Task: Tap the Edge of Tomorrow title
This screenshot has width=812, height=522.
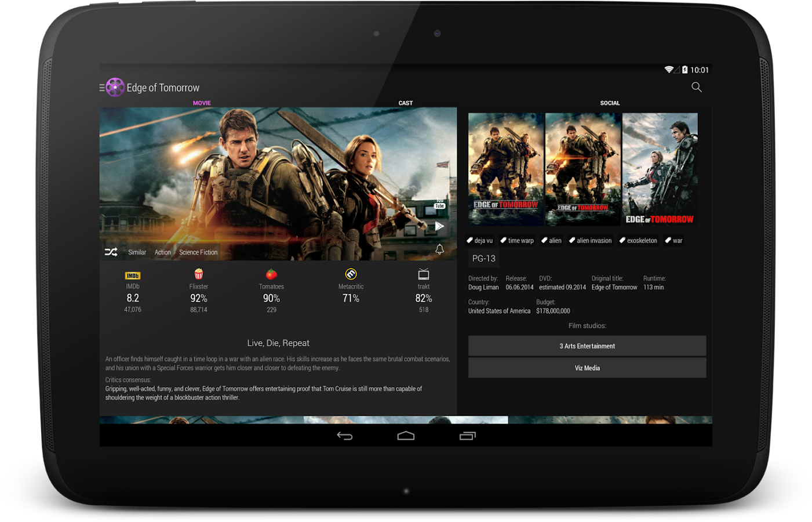Action: click(163, 88)
